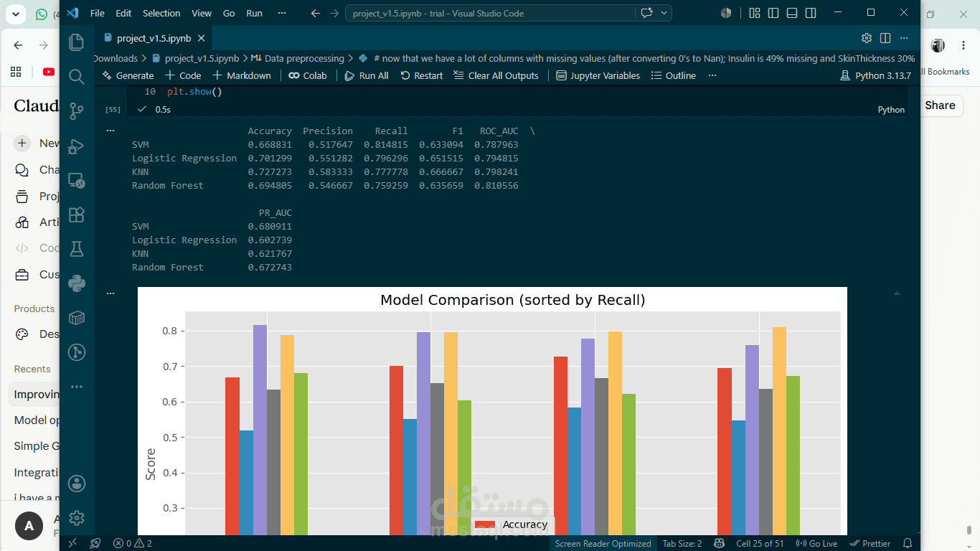Click the Share button in browser window
Screen dimensions: 980x551
coord(940,105)
